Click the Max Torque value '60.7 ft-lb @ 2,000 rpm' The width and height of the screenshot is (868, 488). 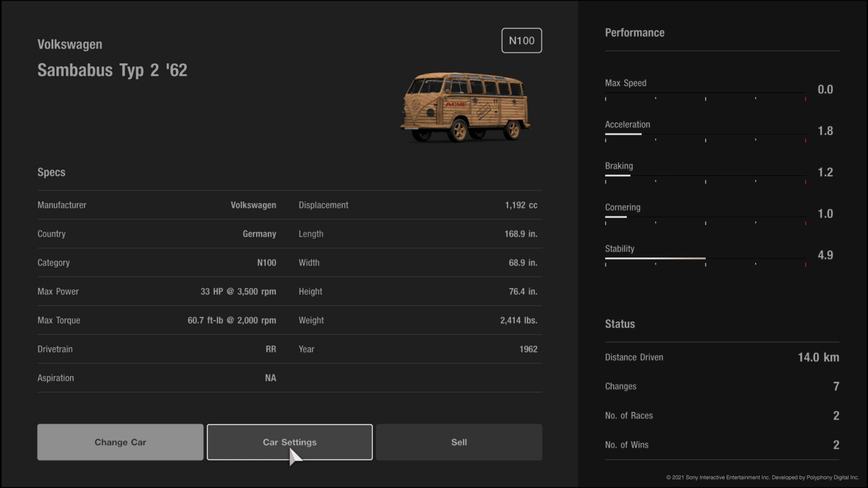click(232, 320)
